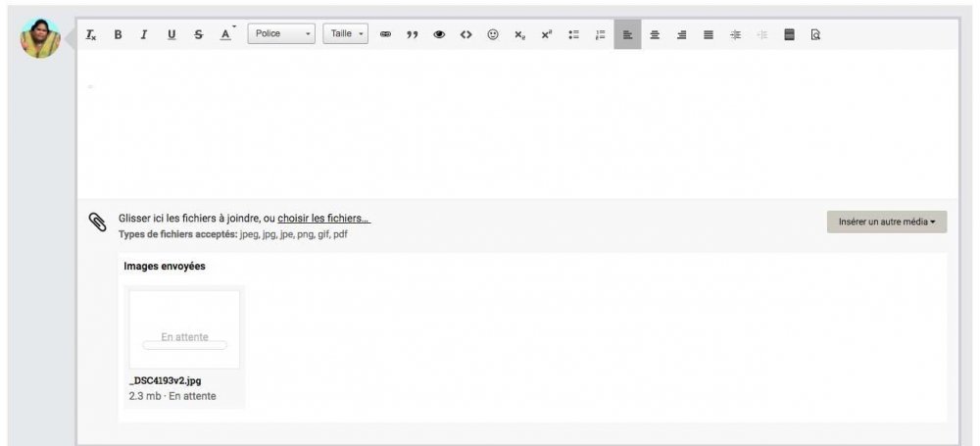This screenshot has width=980, height=446.
Task: Click the '2.3 mb · En attente' status text
Action: click(x=172, y=396)
